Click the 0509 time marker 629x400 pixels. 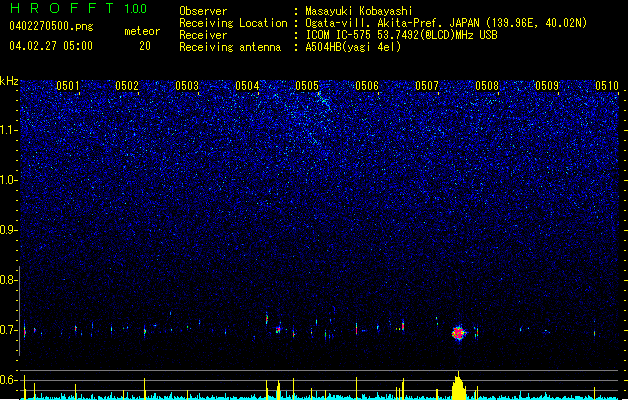pyautogui.click(x=547, y=86)
